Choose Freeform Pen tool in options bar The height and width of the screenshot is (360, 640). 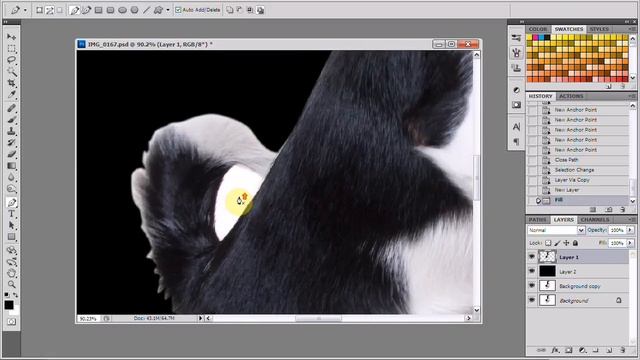pos(87,10)
